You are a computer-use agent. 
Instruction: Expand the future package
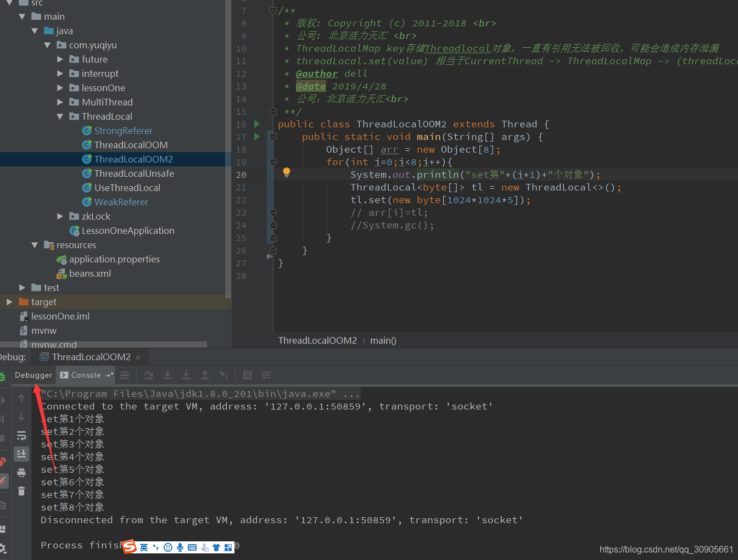pyautogui.click(x=60, y=59)
